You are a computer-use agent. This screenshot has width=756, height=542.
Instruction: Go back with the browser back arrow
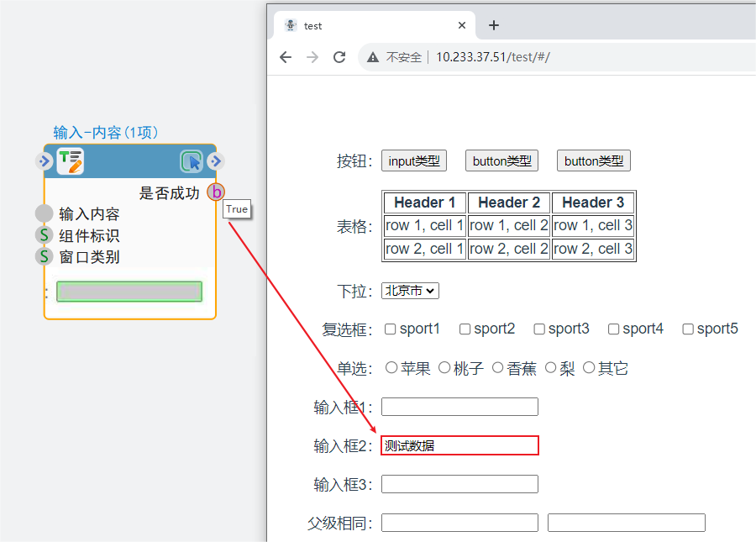(x=286, y=57)
